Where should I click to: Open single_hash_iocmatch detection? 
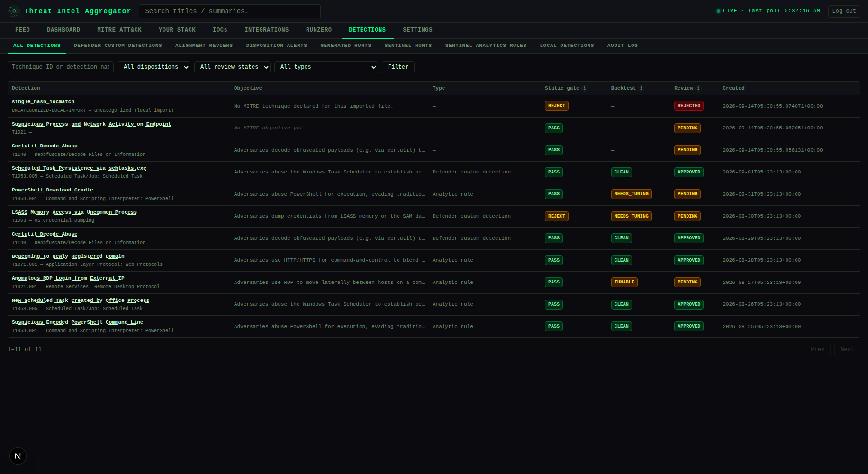[x=43, y=102]
